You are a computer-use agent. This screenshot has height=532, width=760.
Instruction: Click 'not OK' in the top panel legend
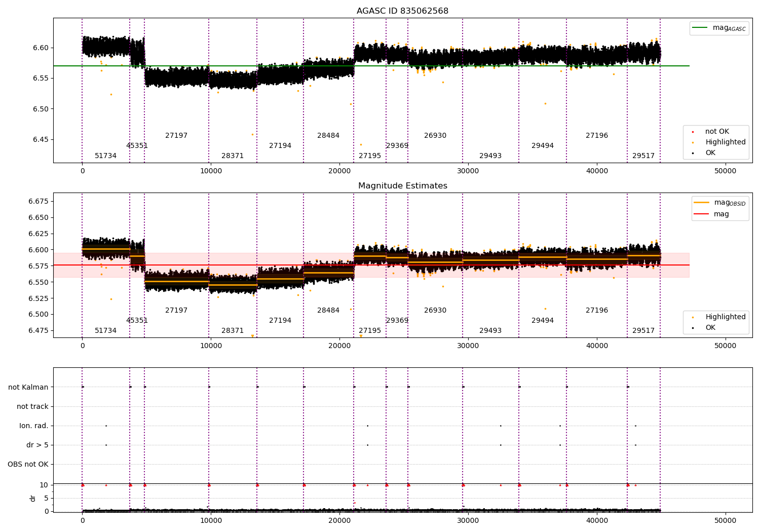coord(717,132)
